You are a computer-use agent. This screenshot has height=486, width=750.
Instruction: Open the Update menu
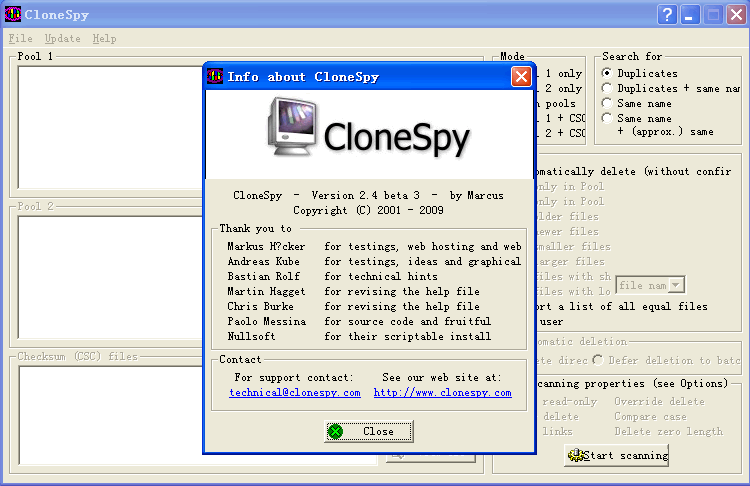[63, 38]
